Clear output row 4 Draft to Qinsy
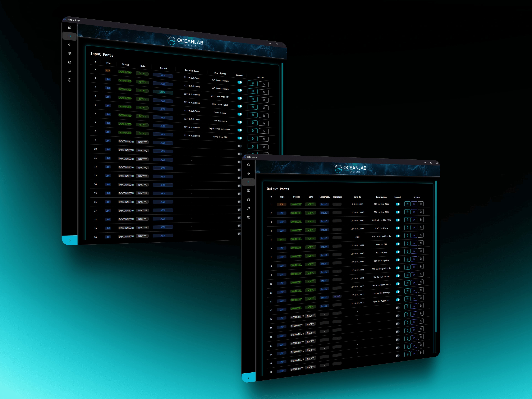This screenshot has height=399, width=532. (420, 227)
